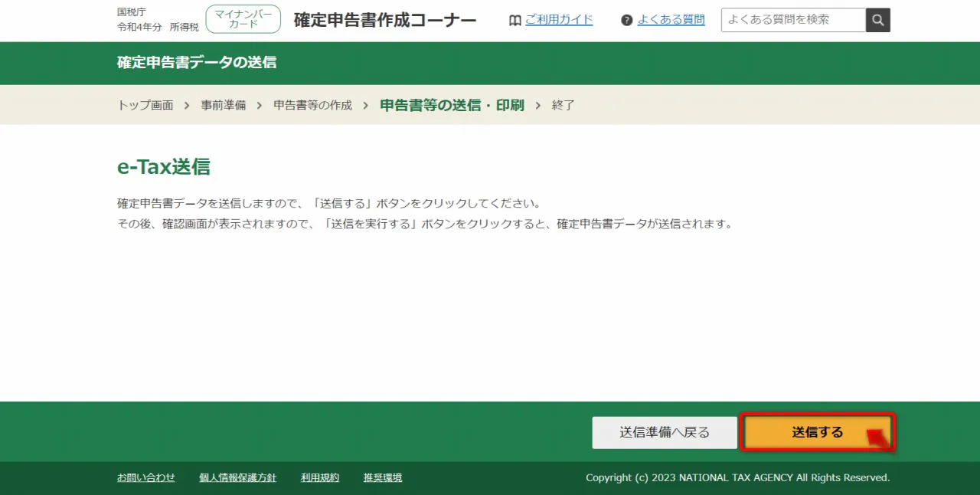This screenshot has width=980, height=495.
Task: Go to トップ画面 in the breadcrumb
Action: [x=145, y=105]
